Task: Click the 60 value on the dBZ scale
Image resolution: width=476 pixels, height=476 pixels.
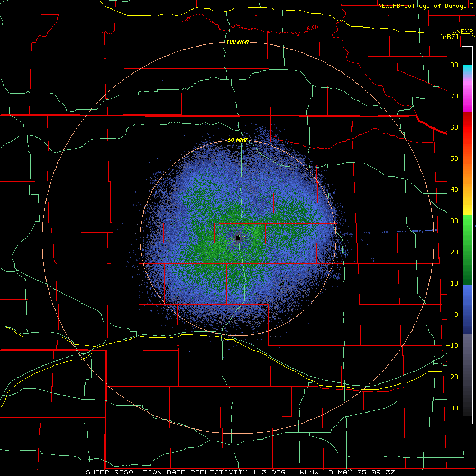Action: tap(454, 127)
